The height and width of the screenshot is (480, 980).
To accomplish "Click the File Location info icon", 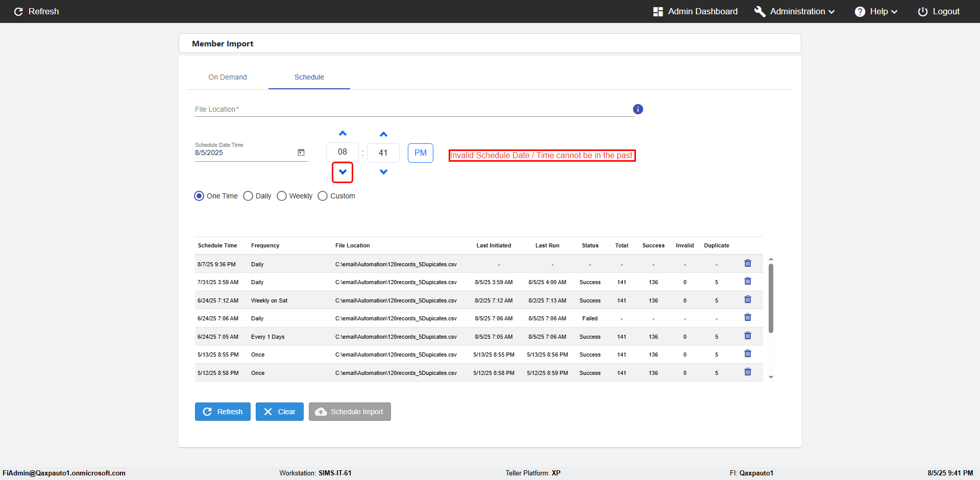I will [x=638, y=109].
